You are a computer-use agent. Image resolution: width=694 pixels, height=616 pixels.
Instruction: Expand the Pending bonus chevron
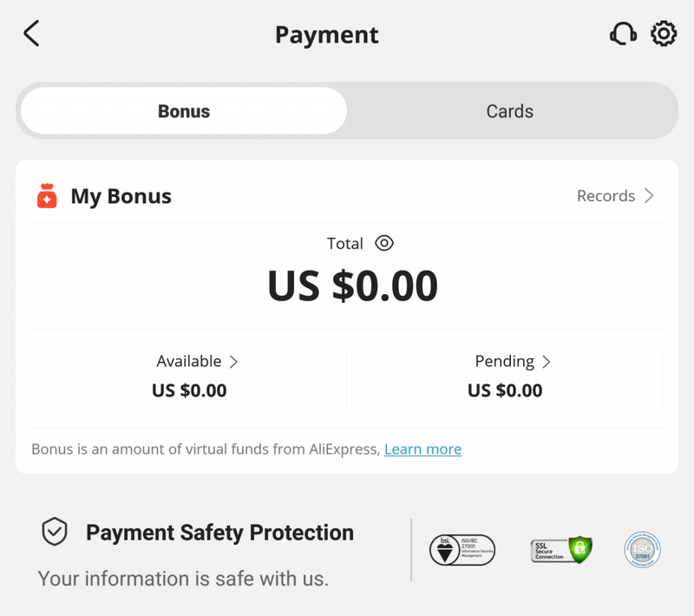[547, 362]
